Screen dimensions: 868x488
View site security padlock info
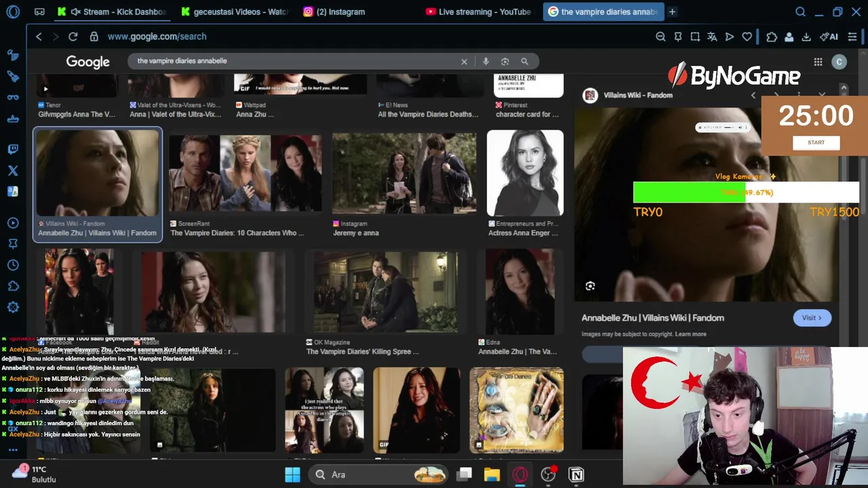(94, 37)
